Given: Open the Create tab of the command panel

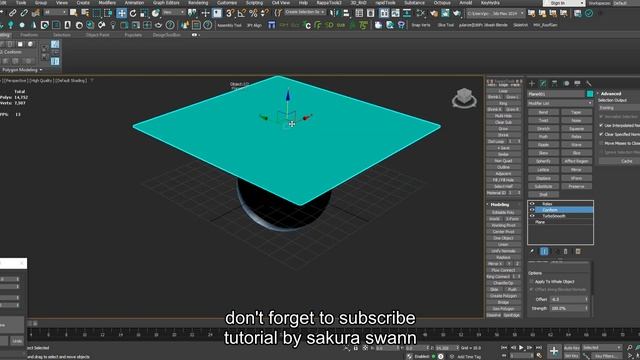Looking at the screenshot, I should click(532, 83).
